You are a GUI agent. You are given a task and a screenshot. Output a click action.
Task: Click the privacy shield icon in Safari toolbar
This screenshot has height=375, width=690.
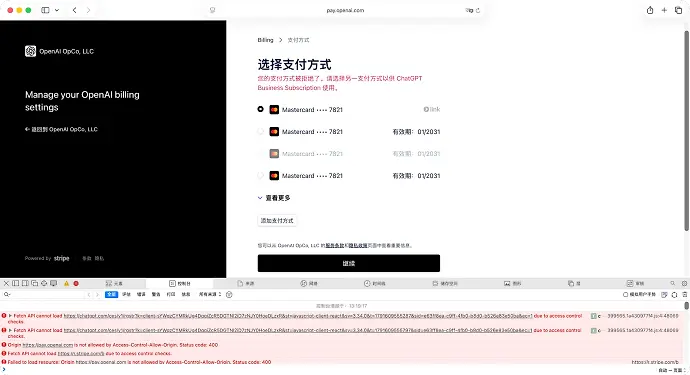(x=213, y=10)
